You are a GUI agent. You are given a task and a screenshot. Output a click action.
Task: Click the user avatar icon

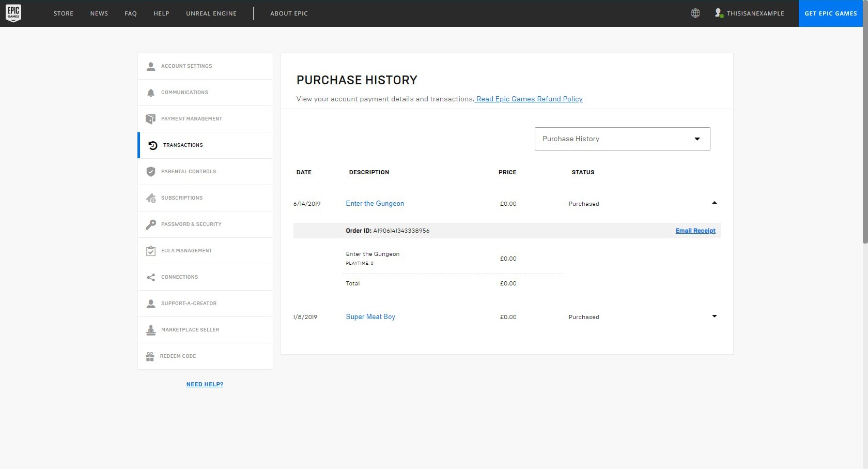(x=719, y=13)
